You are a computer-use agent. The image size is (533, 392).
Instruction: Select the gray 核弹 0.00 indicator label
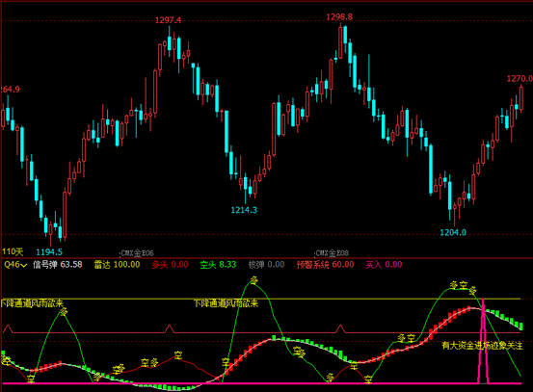pyautogui.click(x=266, y=265)
